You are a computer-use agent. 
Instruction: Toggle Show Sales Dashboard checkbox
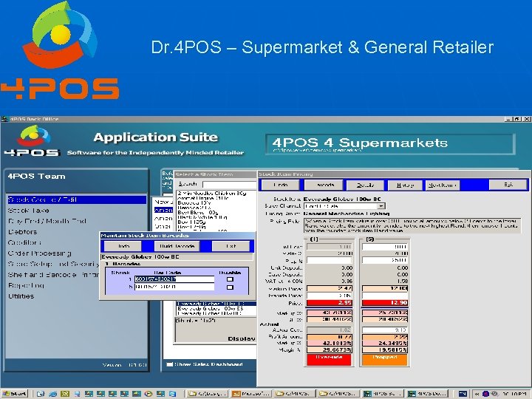[x=170, y=364]
